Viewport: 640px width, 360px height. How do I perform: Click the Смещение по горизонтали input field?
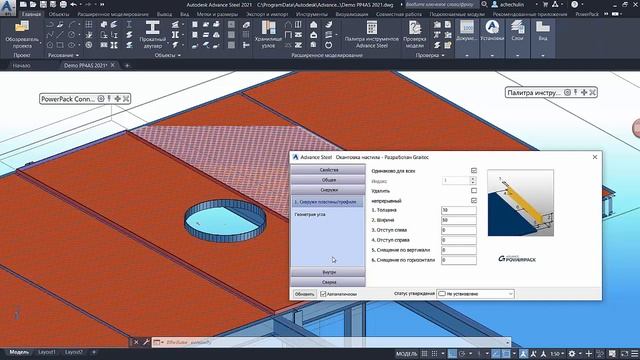click(458, 260)
